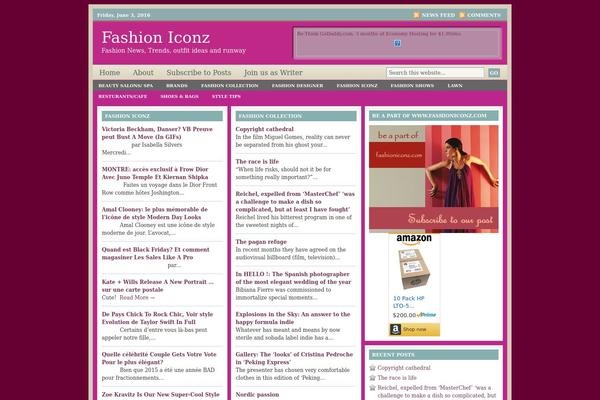Open Zoe Kravitz Super-Cool Style article
Screen dimensions: 600x400
tap(161, 395)
